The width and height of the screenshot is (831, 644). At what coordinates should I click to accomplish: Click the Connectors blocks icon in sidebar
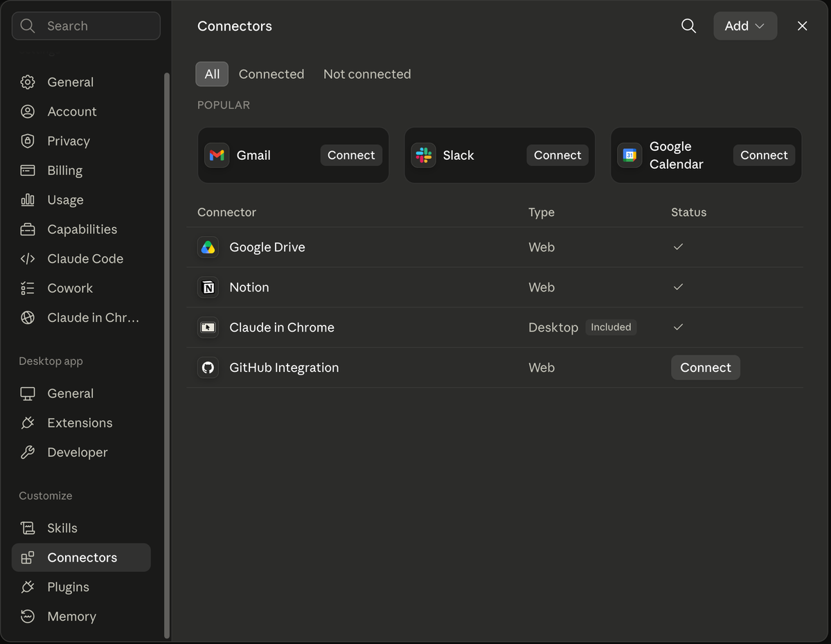(x=28, y=557)
